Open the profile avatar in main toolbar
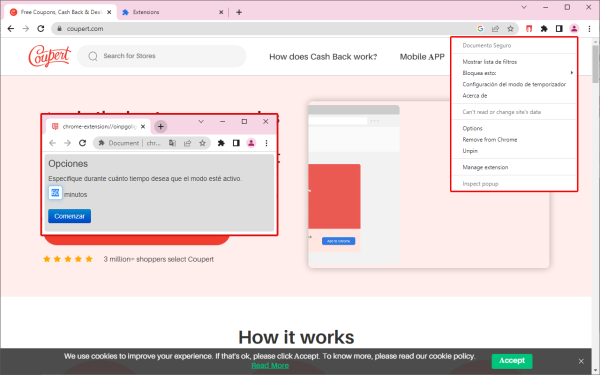 point(574,29)
